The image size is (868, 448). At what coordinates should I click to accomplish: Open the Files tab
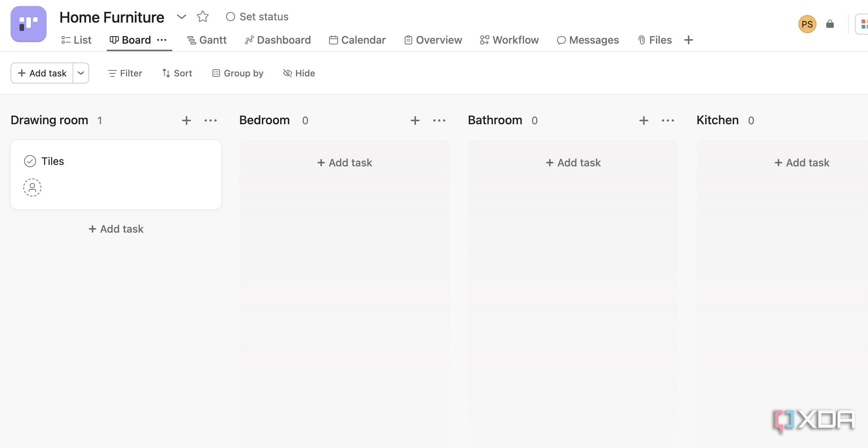(655, 40)
